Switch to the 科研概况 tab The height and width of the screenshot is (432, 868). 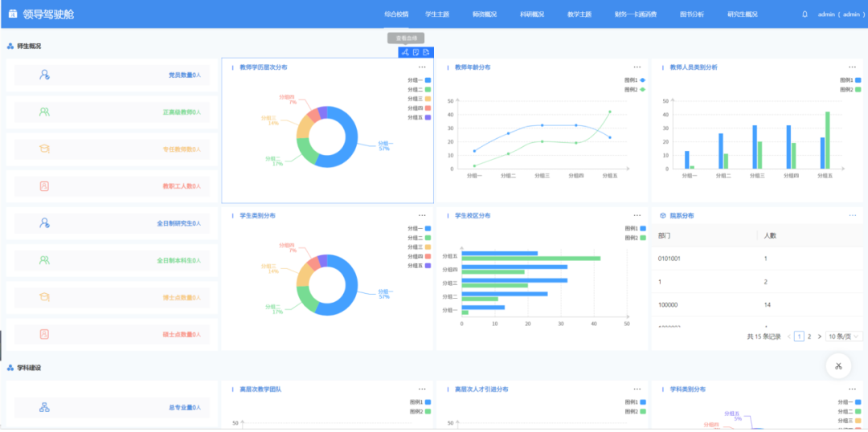(x=532, y=14)
